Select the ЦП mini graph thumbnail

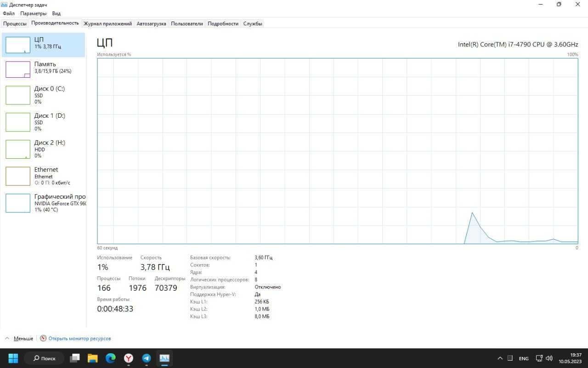tap(18, 45)
